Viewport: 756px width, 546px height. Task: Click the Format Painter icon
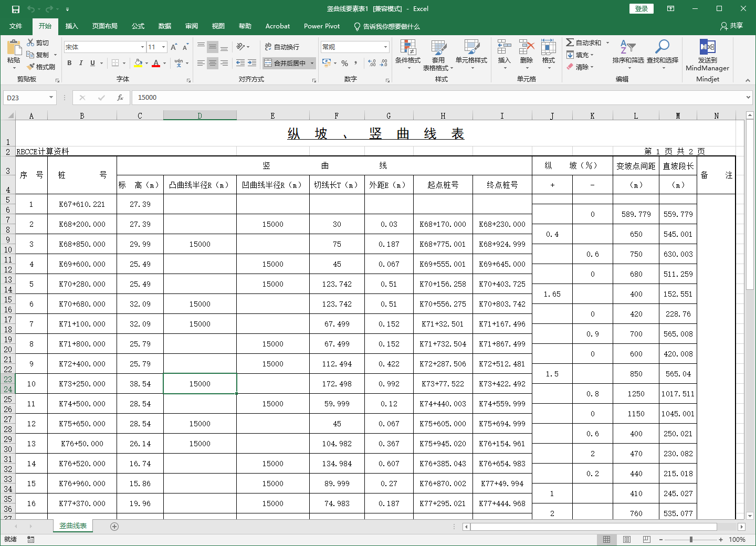point(31,67)
